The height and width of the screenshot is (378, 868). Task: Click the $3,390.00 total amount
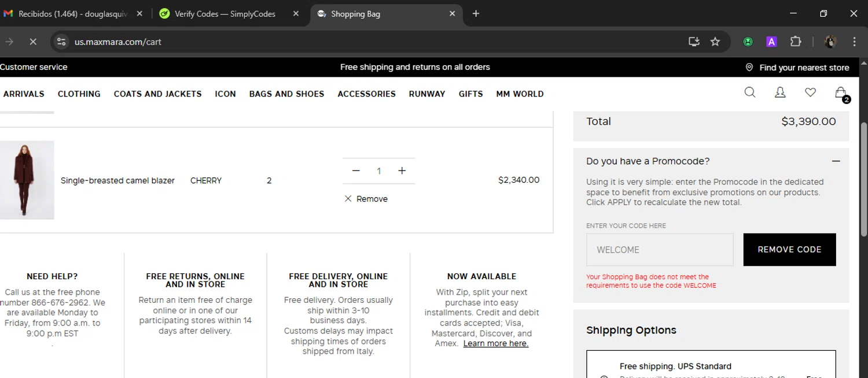pos(808,121)
